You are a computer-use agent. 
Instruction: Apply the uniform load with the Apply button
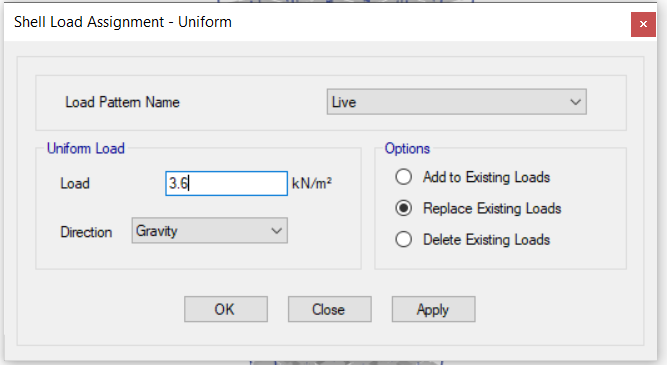pos(433,309)
